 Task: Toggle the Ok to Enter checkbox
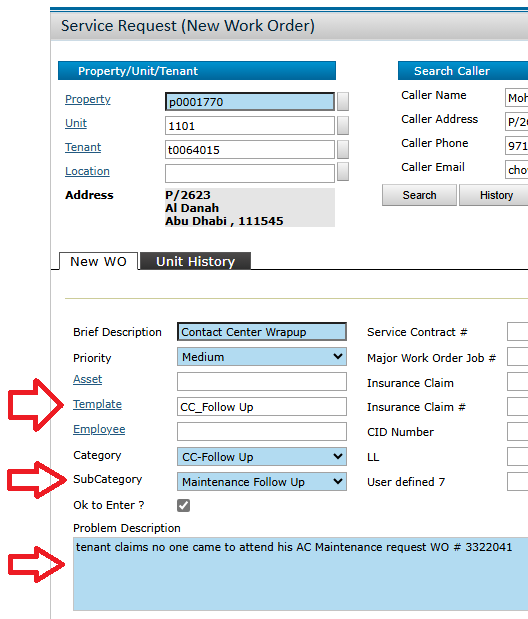[x=183, y=505]
